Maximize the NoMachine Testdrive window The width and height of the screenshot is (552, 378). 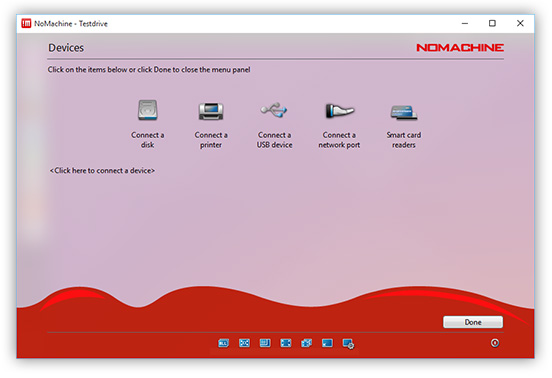[x=492, y=23]
